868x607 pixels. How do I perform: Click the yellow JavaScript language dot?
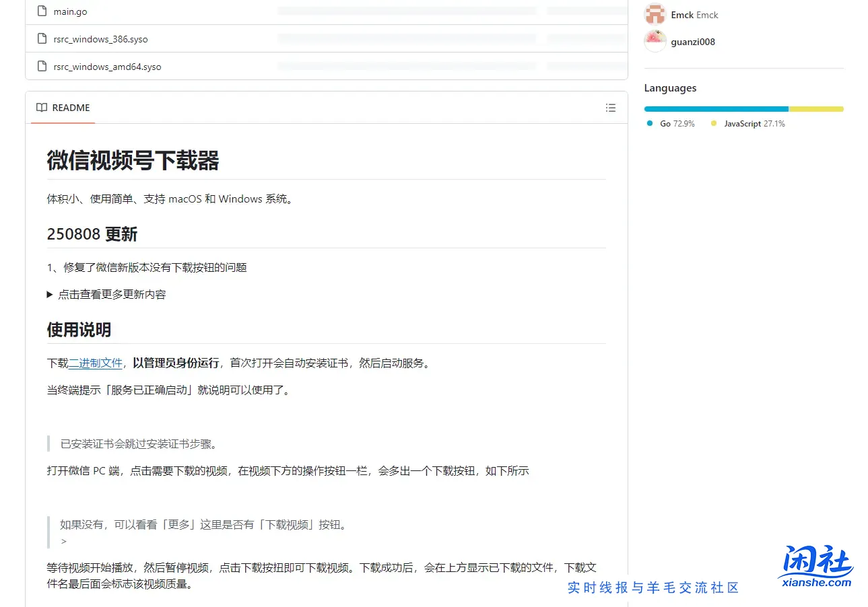pyautogui.click(x=715, y=123)
